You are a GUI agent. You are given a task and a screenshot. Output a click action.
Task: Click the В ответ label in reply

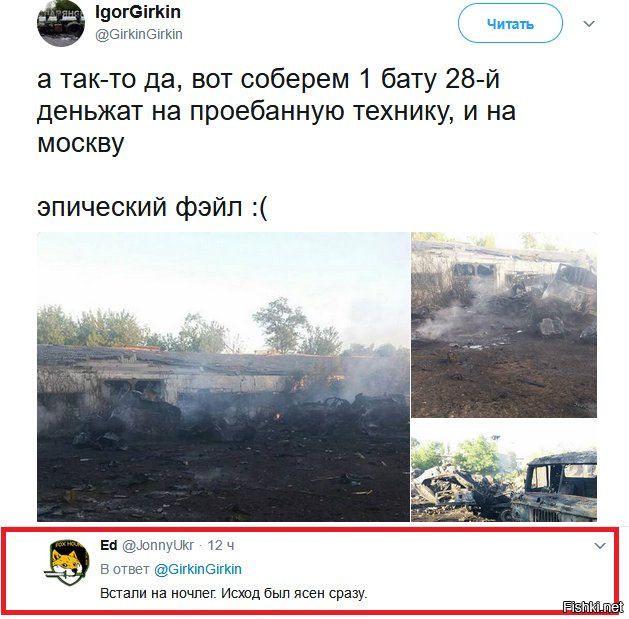[x=125, y=569]
